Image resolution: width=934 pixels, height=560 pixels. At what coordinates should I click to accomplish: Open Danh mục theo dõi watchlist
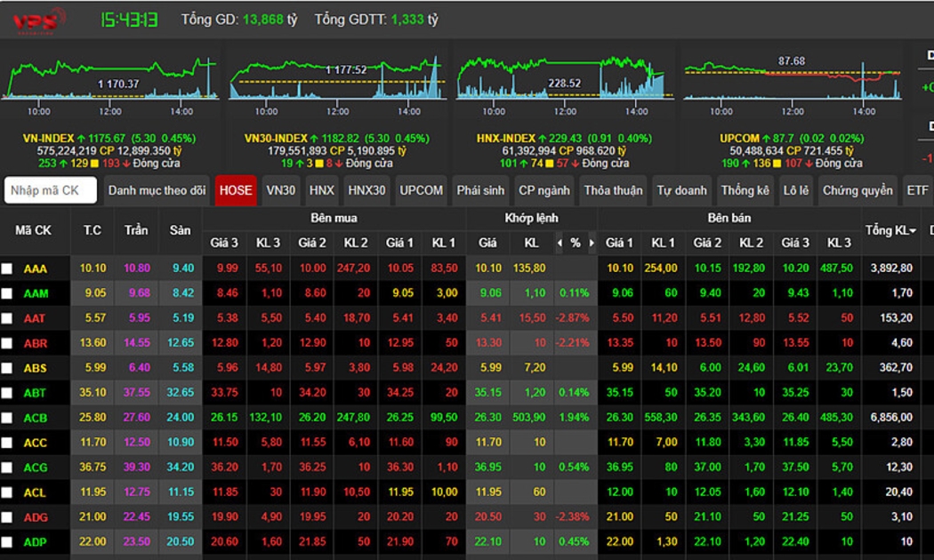[x=157, y=190]
